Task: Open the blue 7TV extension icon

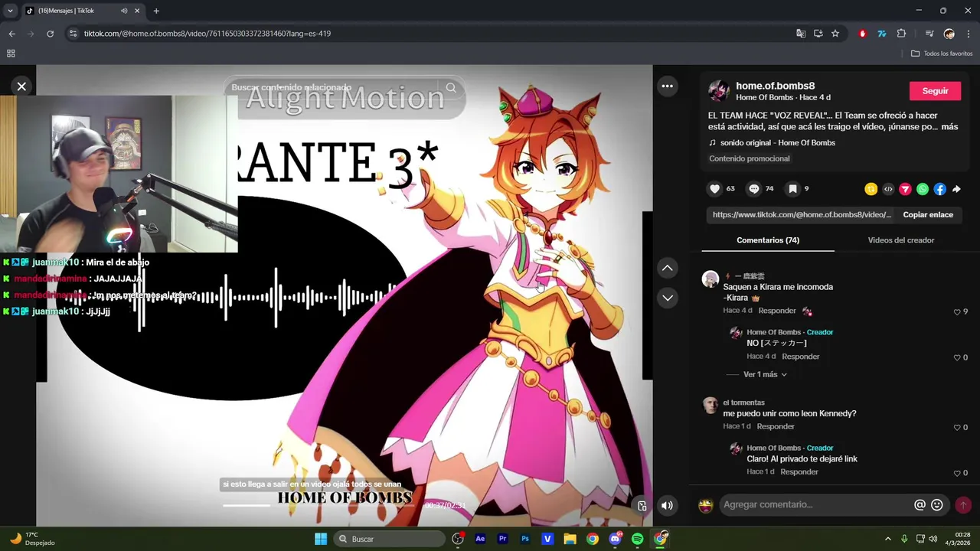Action: tap(882, 34)
